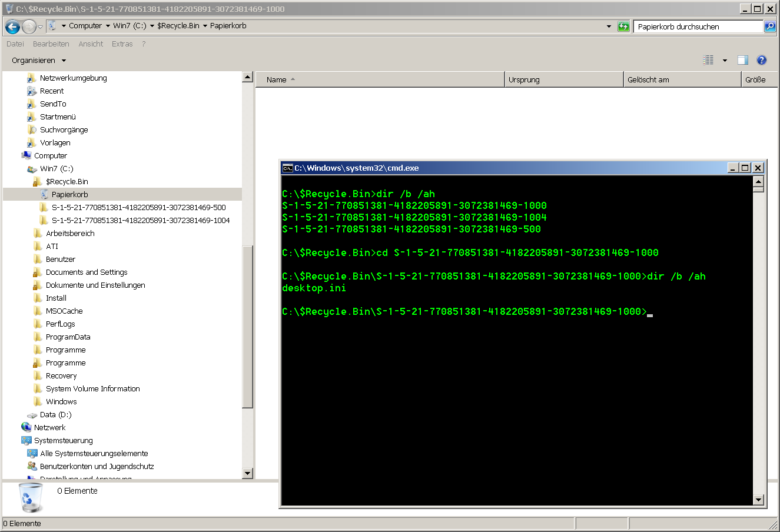Go forward with the Forward arrow button
This screenshot has width=780, height=532.
point(29,26)
